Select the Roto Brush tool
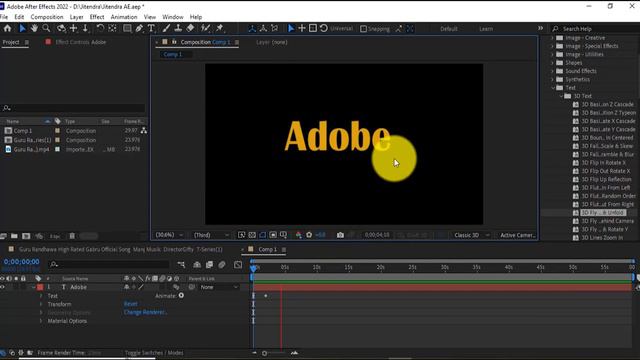 coord(205,28)
